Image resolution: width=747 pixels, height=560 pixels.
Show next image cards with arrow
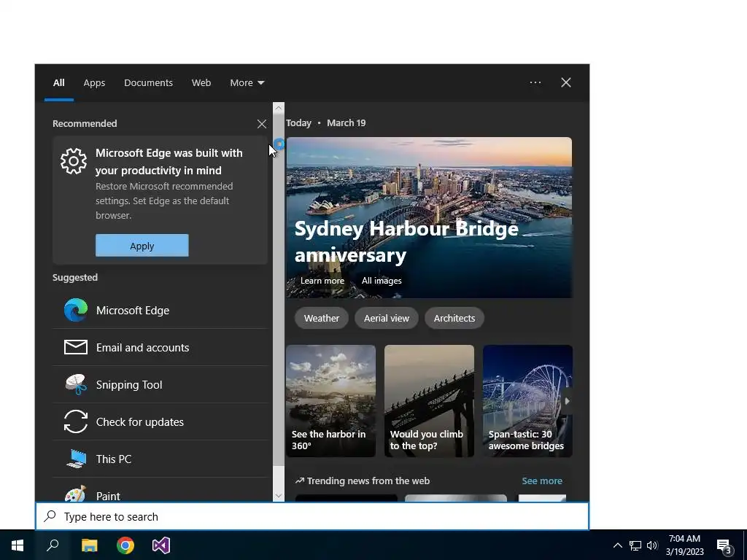click(x=567, y=401)
